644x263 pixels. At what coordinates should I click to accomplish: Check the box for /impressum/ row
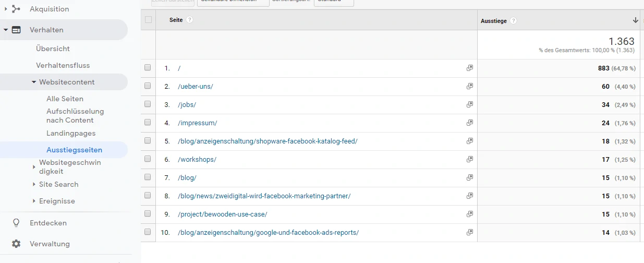tap(148, 123)
